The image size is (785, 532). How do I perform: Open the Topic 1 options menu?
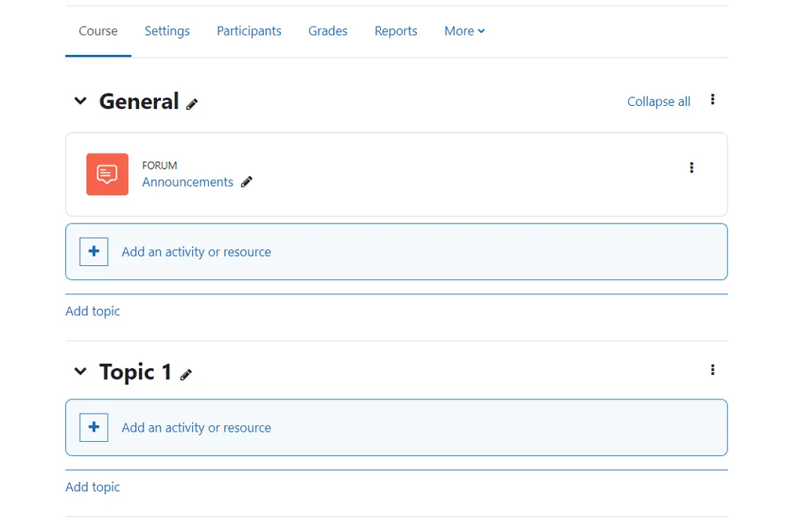click(x=713, y=370)
